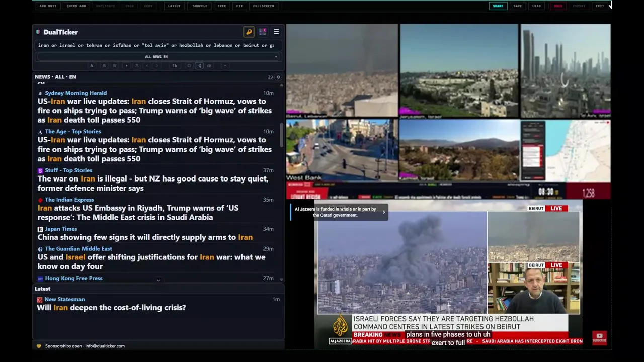Click the camera icon in ticker controls
This screenshot has width=644, height=362.
point(209,66)
